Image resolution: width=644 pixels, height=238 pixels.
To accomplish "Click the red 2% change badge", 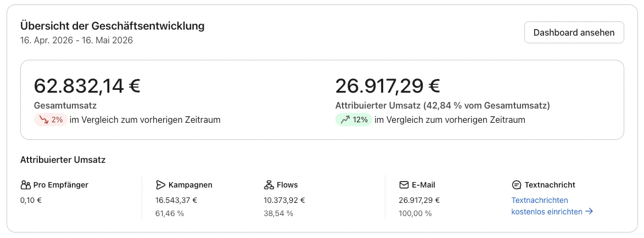I will pos(51,120).
